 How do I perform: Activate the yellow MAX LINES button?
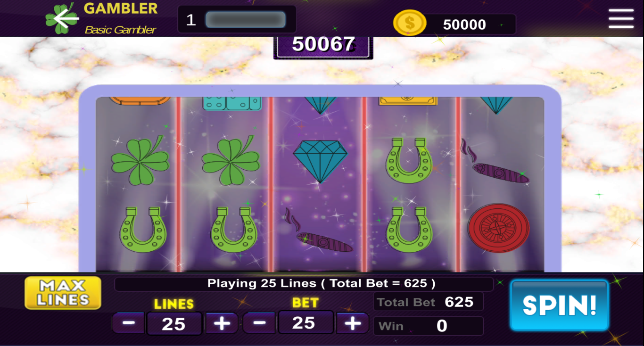(63, 293)
